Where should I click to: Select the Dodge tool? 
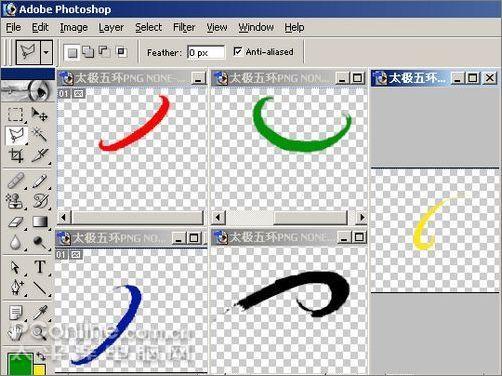[x=40, y=242]
